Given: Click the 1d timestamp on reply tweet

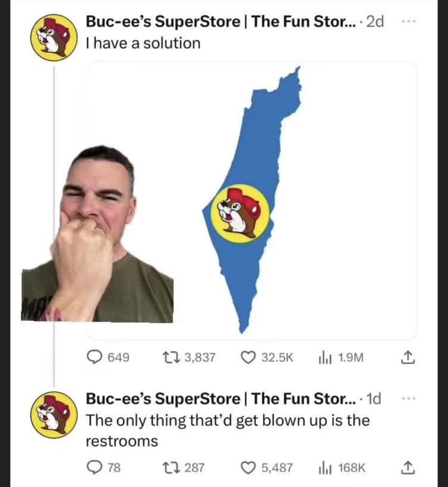Looking at the screenshot, I should coord(374,399).
